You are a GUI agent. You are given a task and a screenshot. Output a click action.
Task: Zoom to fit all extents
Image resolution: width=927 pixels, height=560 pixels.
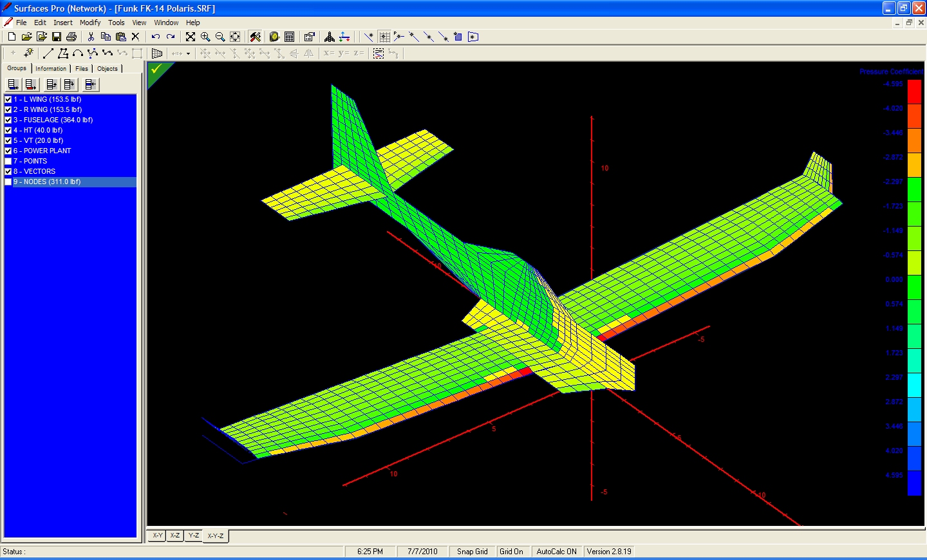[191, 37]
